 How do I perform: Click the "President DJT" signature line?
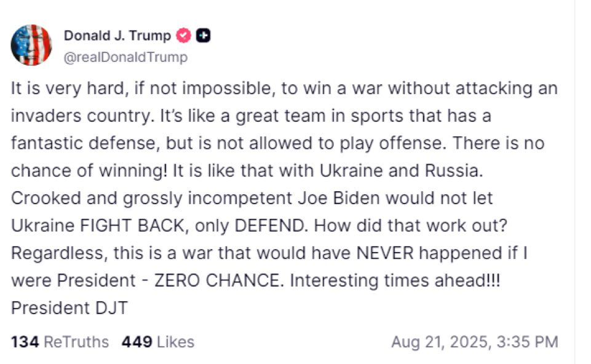(69, 308)
